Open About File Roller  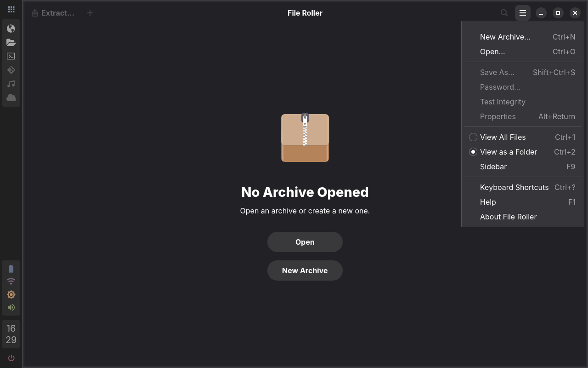click(523, 217)
